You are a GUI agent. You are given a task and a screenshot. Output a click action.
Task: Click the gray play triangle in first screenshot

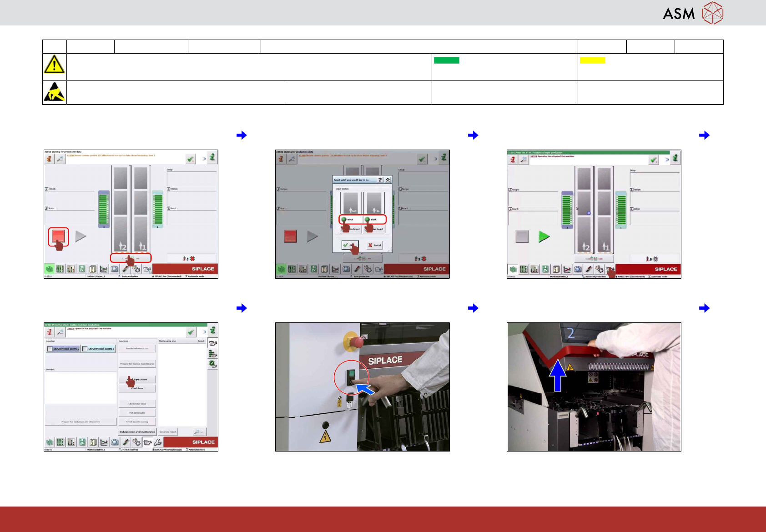[81, 236]
